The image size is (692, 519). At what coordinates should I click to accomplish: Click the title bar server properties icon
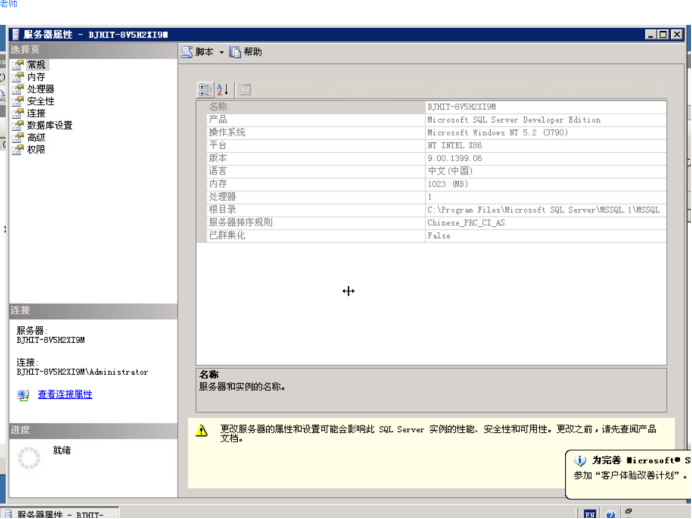click(x=16, y=34)
